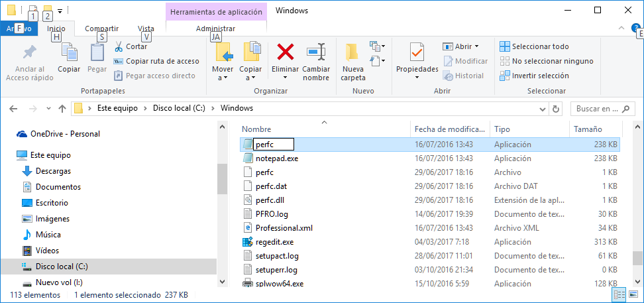The width and height of the screenshot is (644, 303).
Task: Click the Cambiar nombre icon
Action: (x=316, y=52)
